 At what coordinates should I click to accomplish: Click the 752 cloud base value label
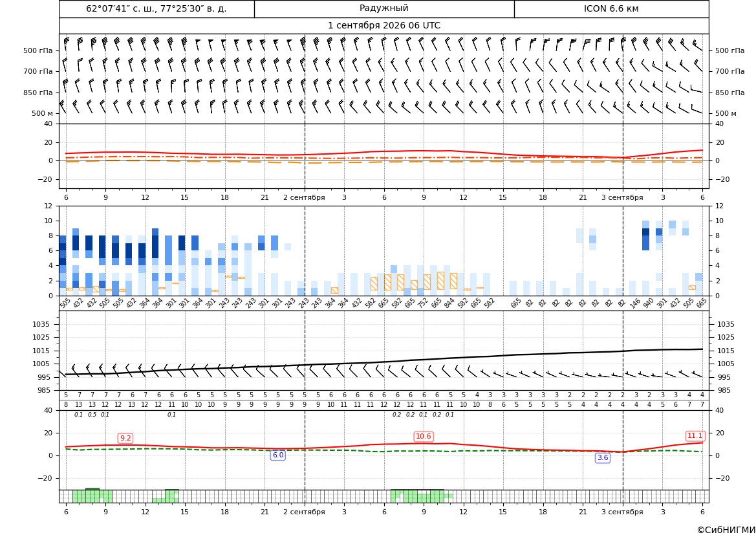tap(422, 303)
